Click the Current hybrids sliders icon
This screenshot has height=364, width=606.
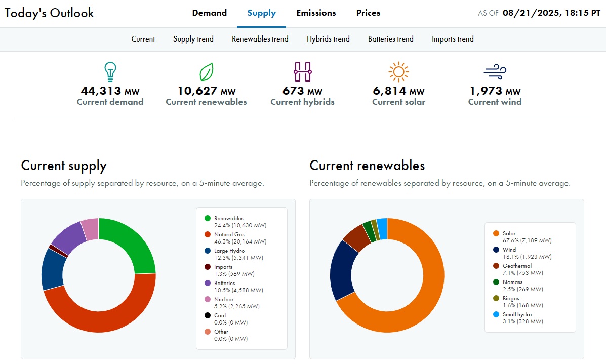[302, 71]
